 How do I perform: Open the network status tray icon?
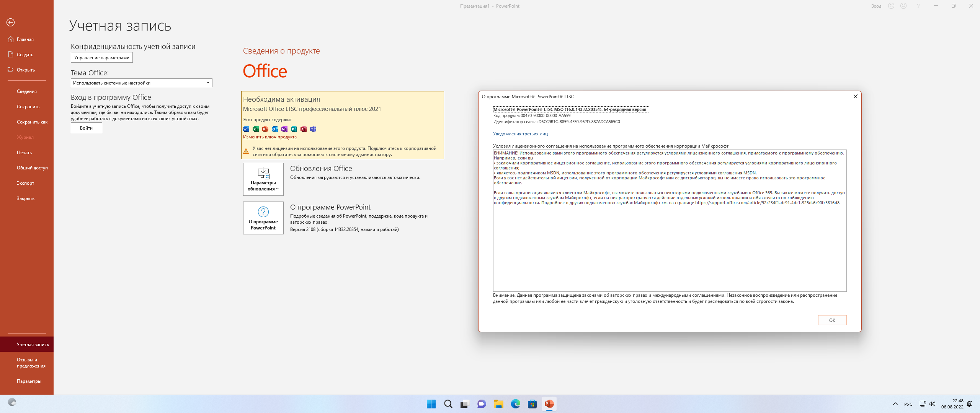pyautogui.click(x=923, y=404)
